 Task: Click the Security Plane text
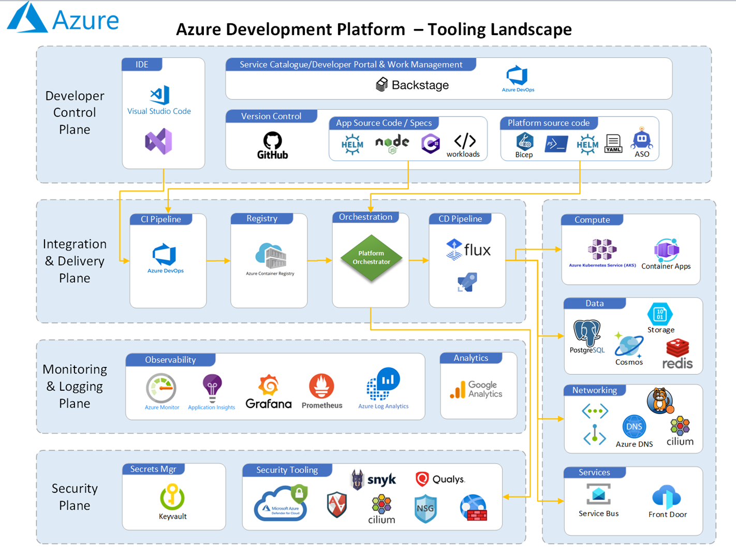(x=75, y=497)
